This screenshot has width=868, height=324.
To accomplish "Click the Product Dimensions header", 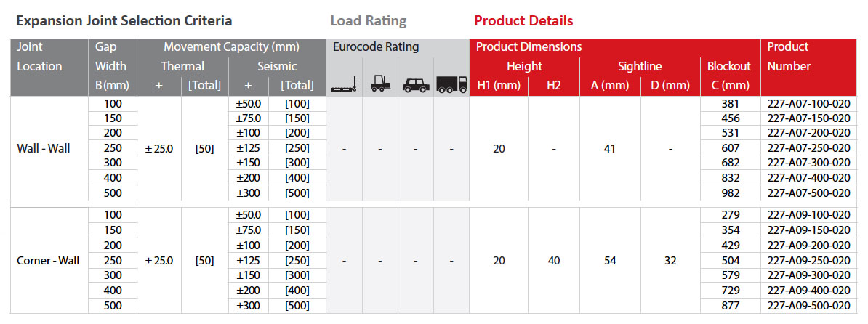I will coord(529,47).
